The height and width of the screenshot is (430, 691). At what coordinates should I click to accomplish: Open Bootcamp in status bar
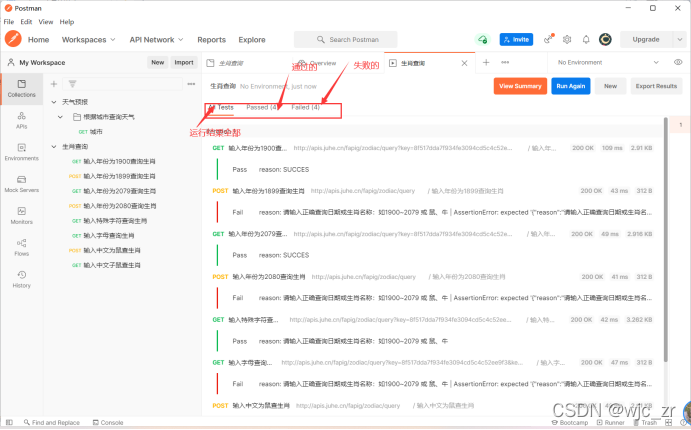tap(570, 422)
